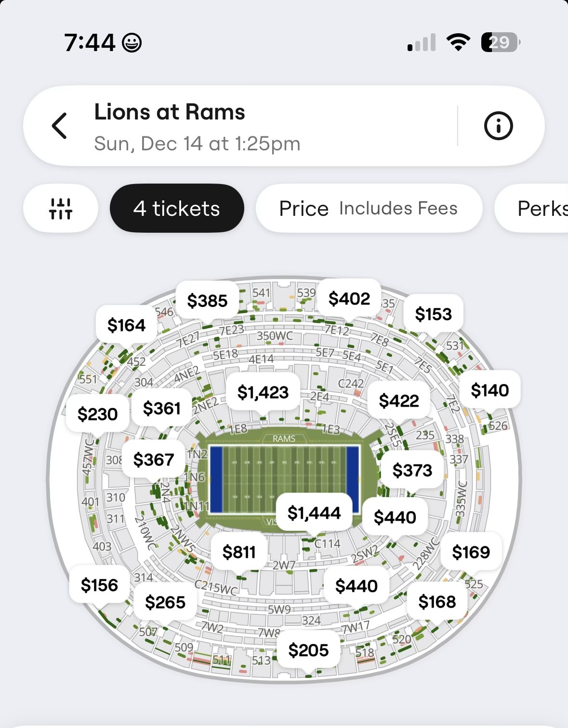Select the $205 price marker
Screen dimensions: 568x728
point(308,650)
